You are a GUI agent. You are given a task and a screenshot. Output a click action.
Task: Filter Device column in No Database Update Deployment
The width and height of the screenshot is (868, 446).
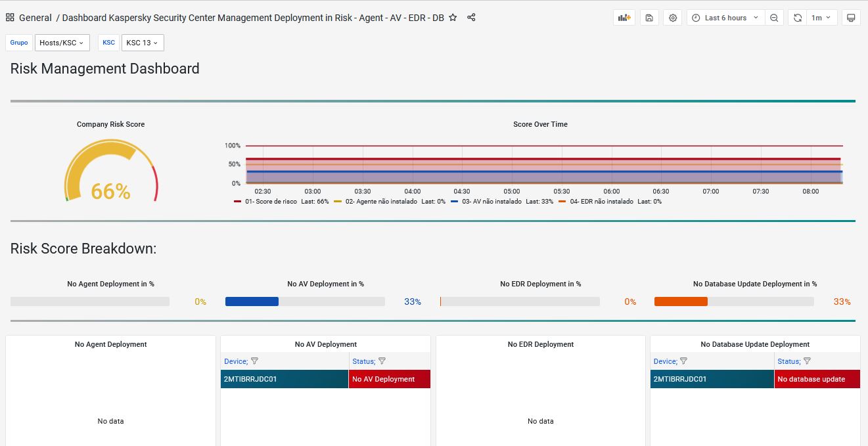click(x=683, y=361)
